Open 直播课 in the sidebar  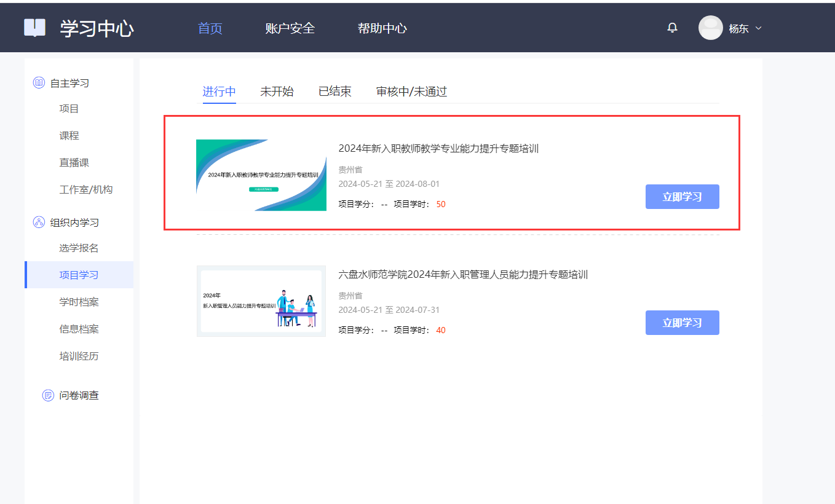(74, 162)
